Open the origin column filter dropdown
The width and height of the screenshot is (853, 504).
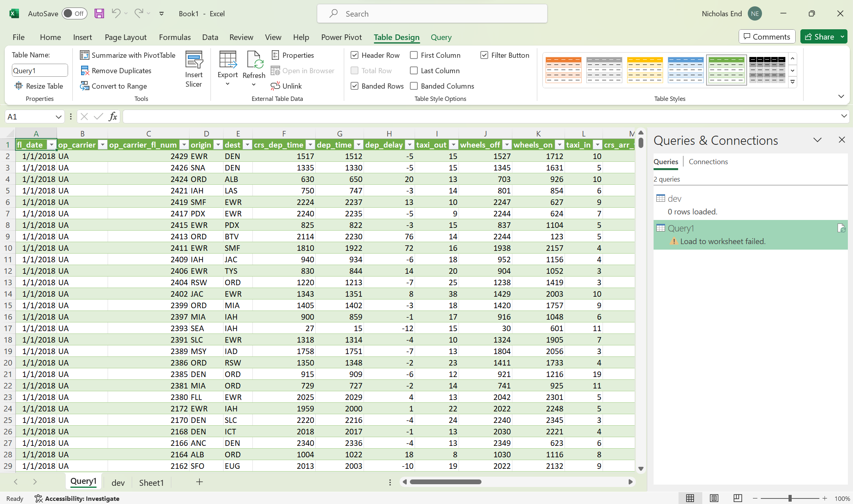coord(218,145)
